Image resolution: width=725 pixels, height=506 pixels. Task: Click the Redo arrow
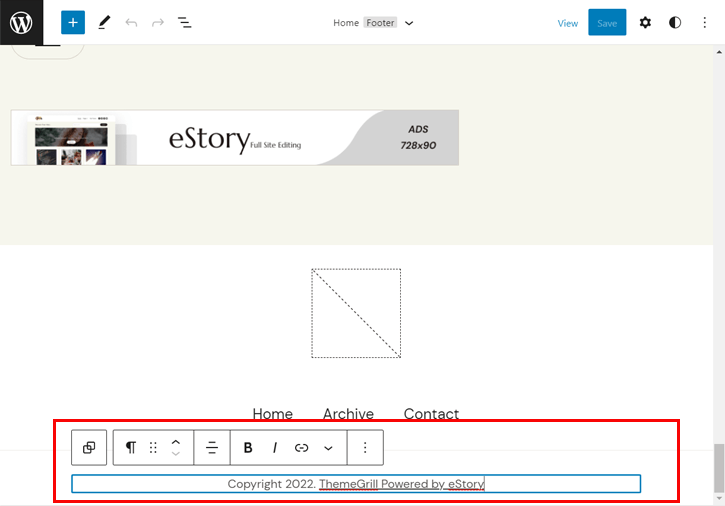click(x=158, y=22)
